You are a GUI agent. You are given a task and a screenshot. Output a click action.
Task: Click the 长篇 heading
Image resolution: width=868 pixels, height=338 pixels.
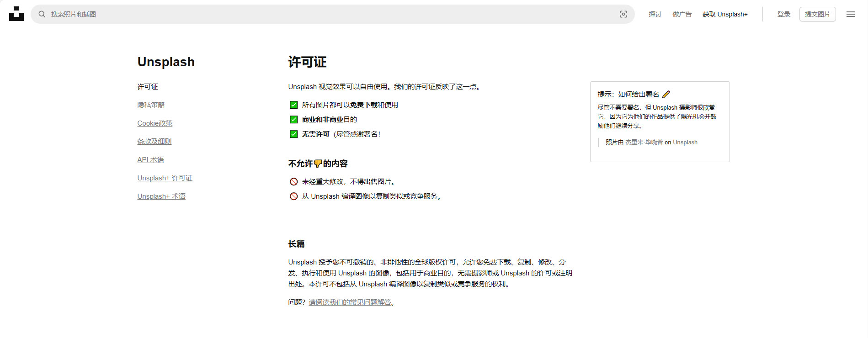[x=296, y=244]
